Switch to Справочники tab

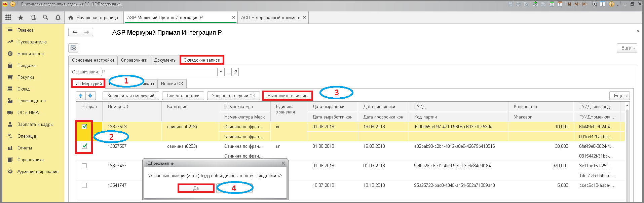[134, 60]
